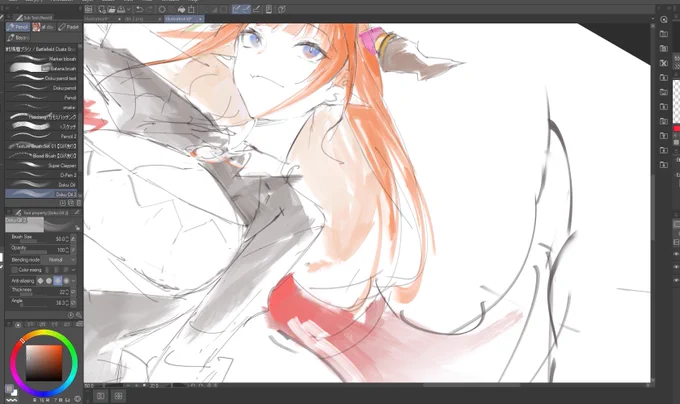
Task: Choose the Doku Oil 2 brush
Action: 42,194
